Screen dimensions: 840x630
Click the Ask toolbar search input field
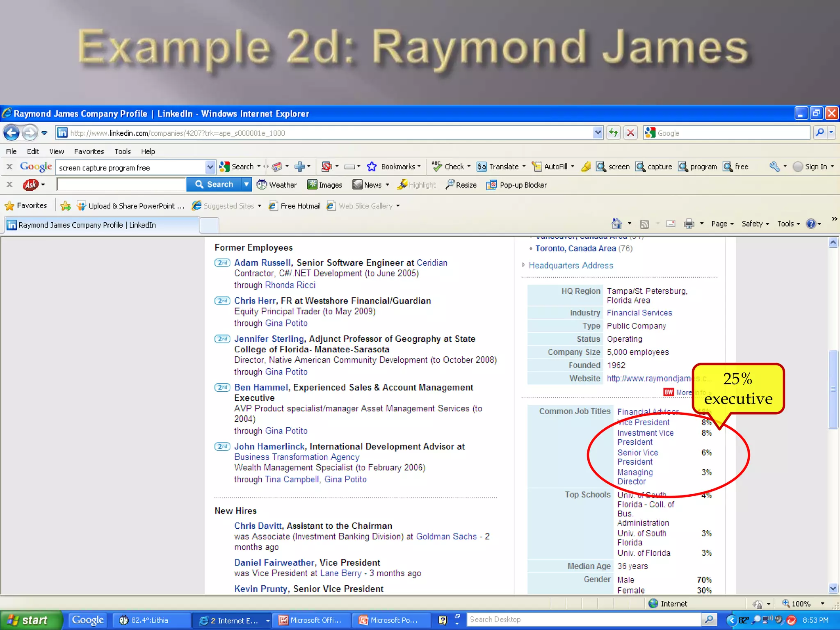click(x=121, y=185)
